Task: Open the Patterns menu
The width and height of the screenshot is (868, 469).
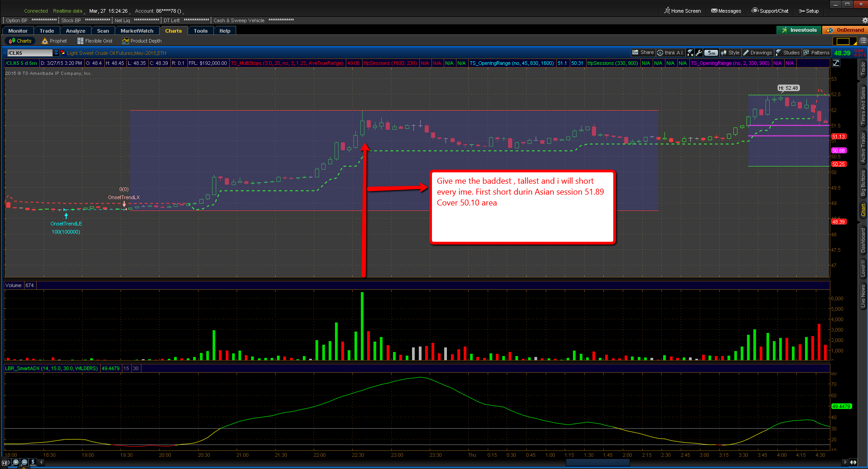Action: (816, 53)
